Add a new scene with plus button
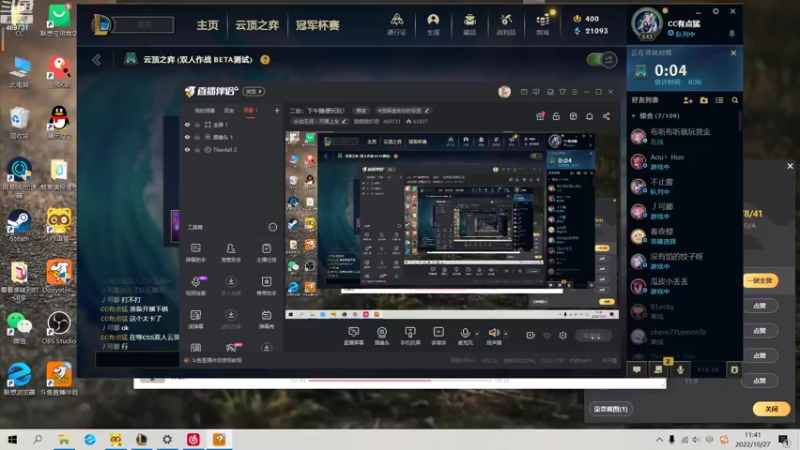This screenshot has height=450, width=800. pyautogui.click(x=277, y=110)
